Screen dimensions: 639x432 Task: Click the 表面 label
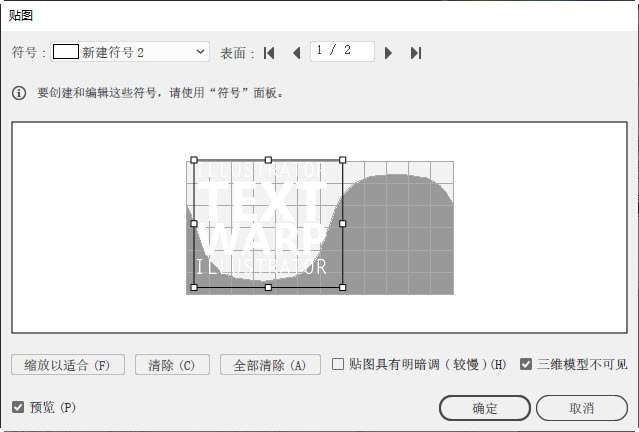click(x=236, y=53)
